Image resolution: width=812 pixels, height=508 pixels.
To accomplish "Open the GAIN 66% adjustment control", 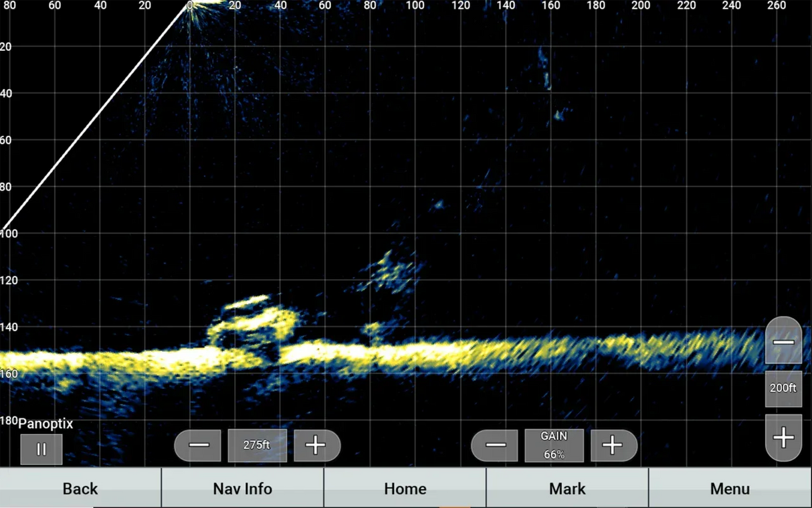I will [554, 445].
